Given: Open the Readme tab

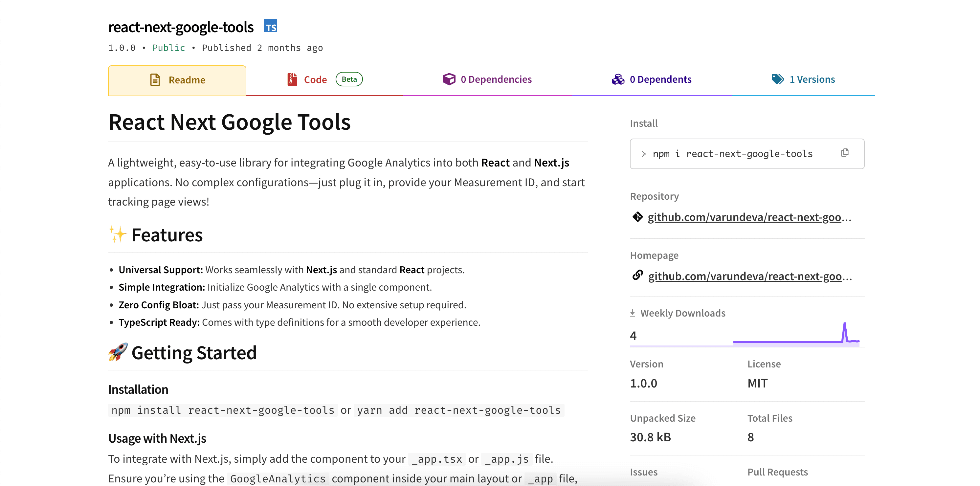Looking at the screenshot, I should [177, 80].
